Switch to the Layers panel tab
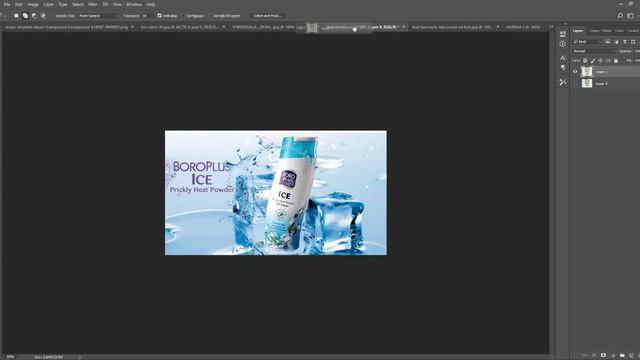640x360 pixels. pyautogui.click(x=578, y=31)
